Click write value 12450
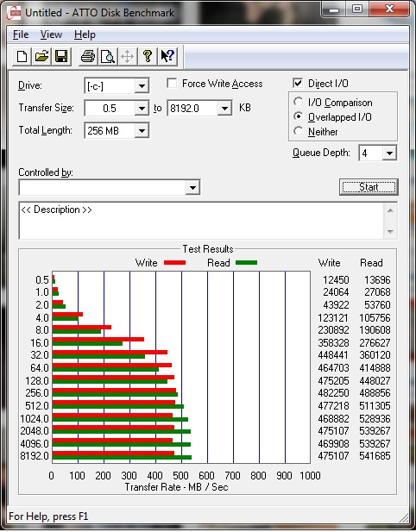Viewport: 416px width, 532px height. click(x=336, y=280)
